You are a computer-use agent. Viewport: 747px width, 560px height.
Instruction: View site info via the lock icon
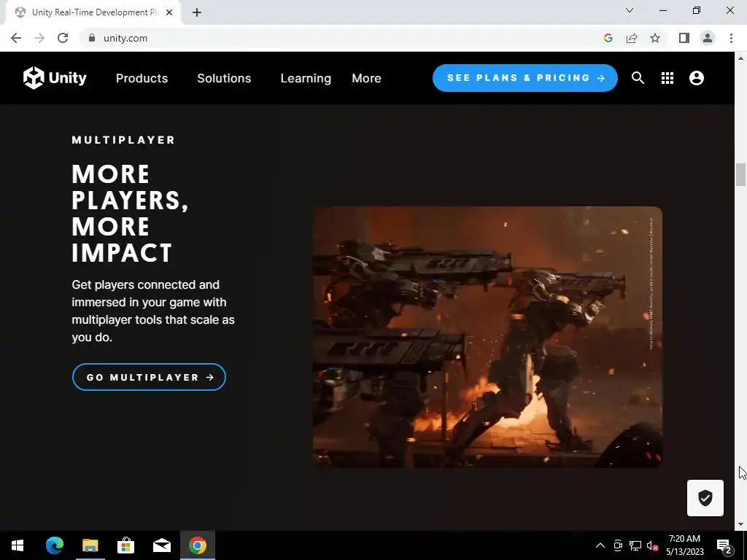[x=92, y=38]
